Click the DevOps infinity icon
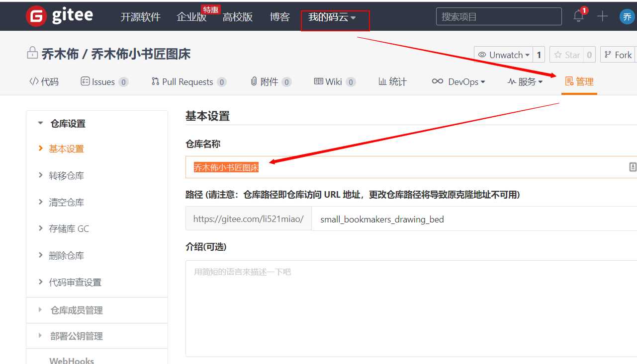 pyautogui.click(x=438, y=81)
